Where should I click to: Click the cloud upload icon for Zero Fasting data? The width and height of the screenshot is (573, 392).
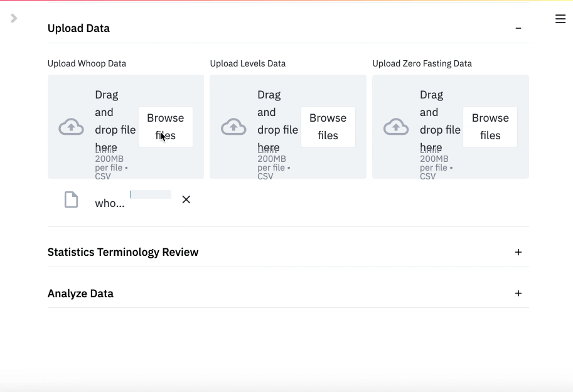click(x=396, y=127)
